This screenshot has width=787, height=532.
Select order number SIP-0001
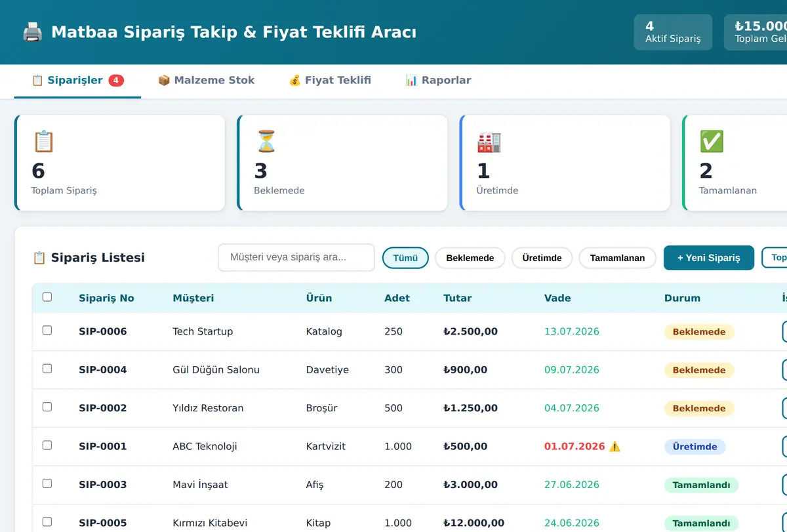tap(103, 446)
